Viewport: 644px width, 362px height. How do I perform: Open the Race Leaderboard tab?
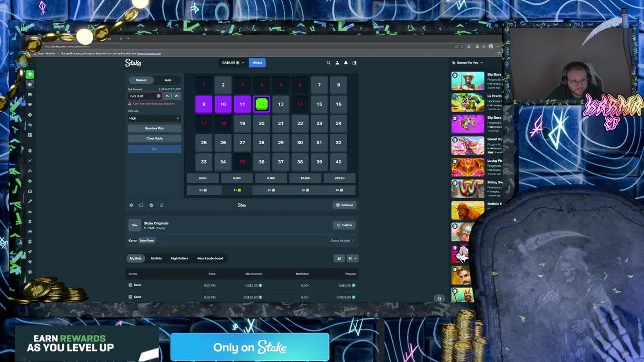[x=210, y=258]
